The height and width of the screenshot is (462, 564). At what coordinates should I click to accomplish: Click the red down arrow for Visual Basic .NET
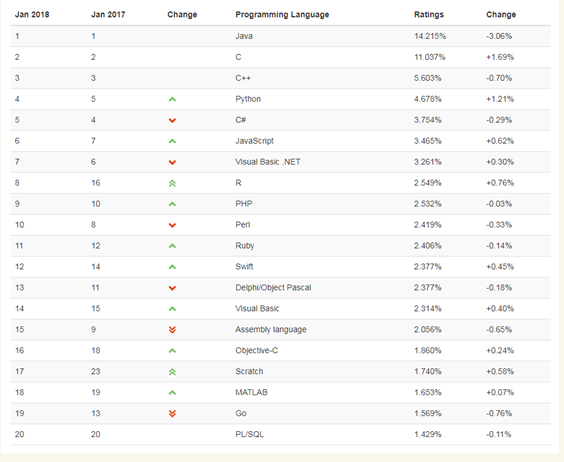coord(172,162)
